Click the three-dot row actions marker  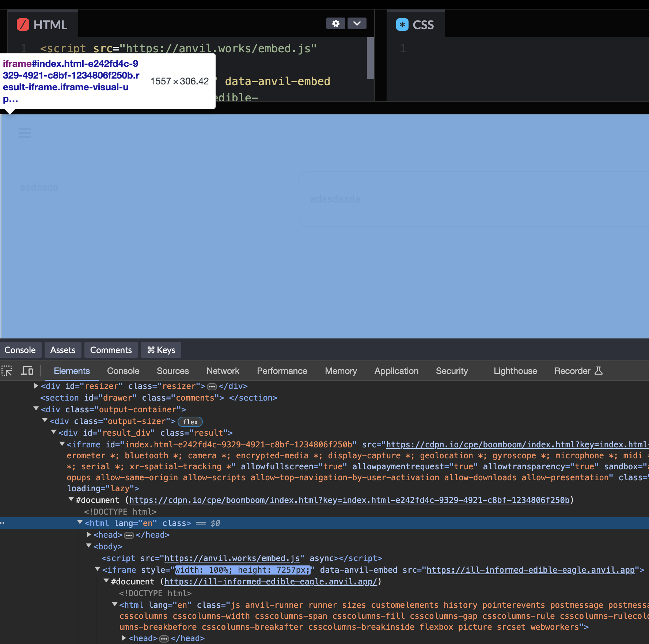click(2, 523)
